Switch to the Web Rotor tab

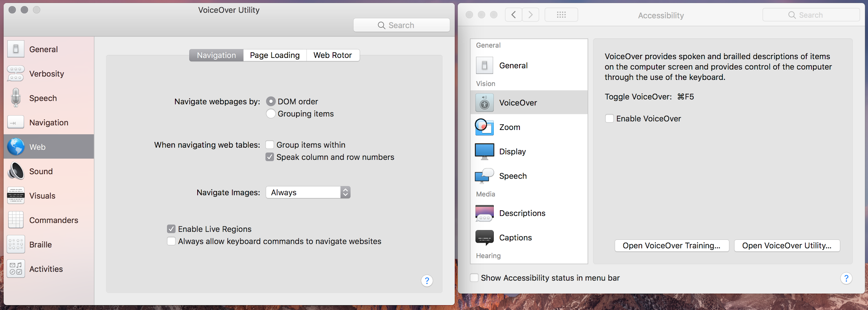coord(333,55)
